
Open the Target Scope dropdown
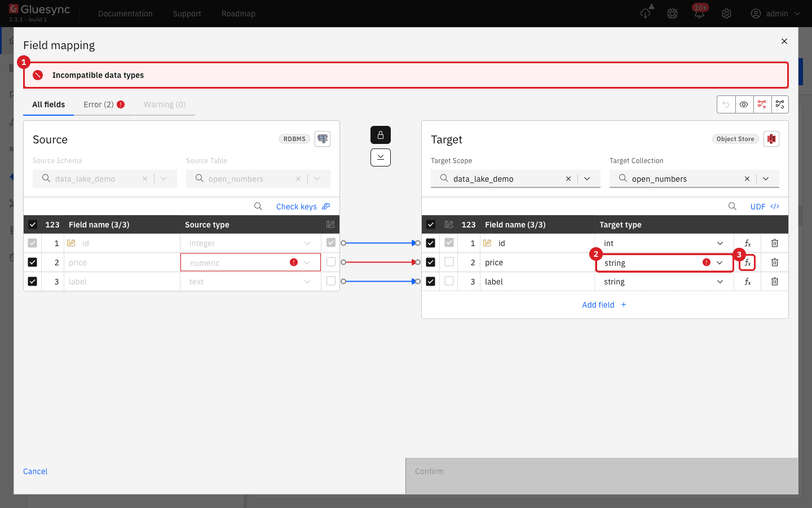[587, 179]
